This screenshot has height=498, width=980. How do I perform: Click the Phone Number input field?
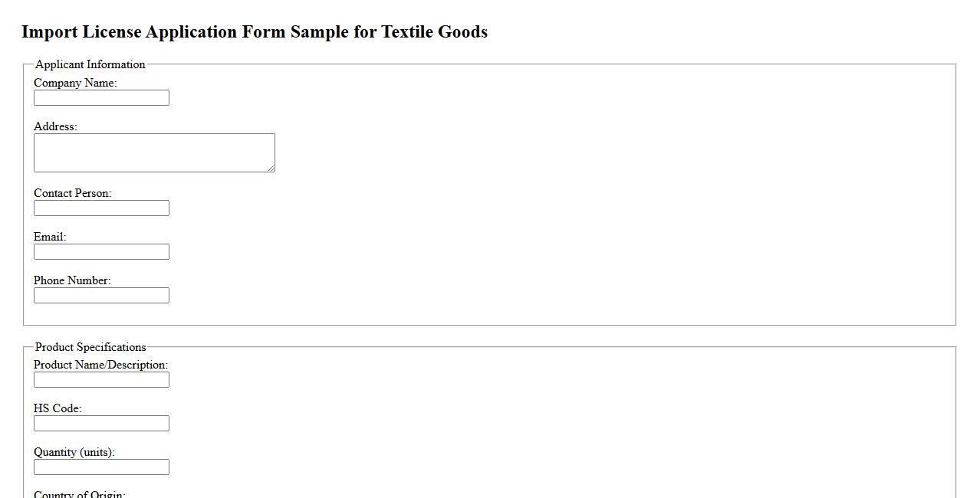tap(100, 295)
